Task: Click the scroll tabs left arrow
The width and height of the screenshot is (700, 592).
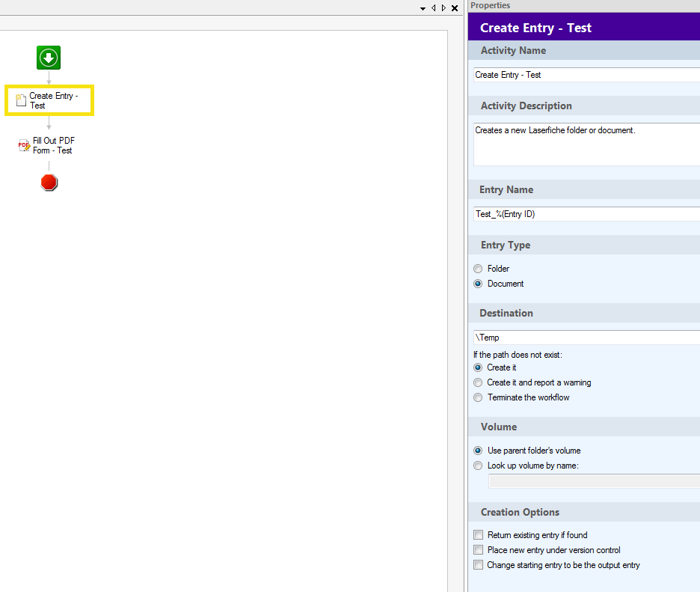Action: [434, 8]
